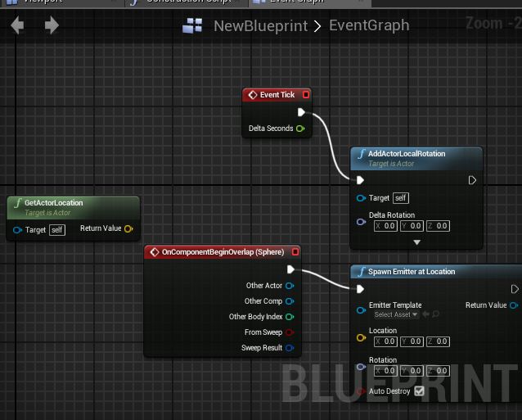Click Location X value field

[x=385, y=341]
